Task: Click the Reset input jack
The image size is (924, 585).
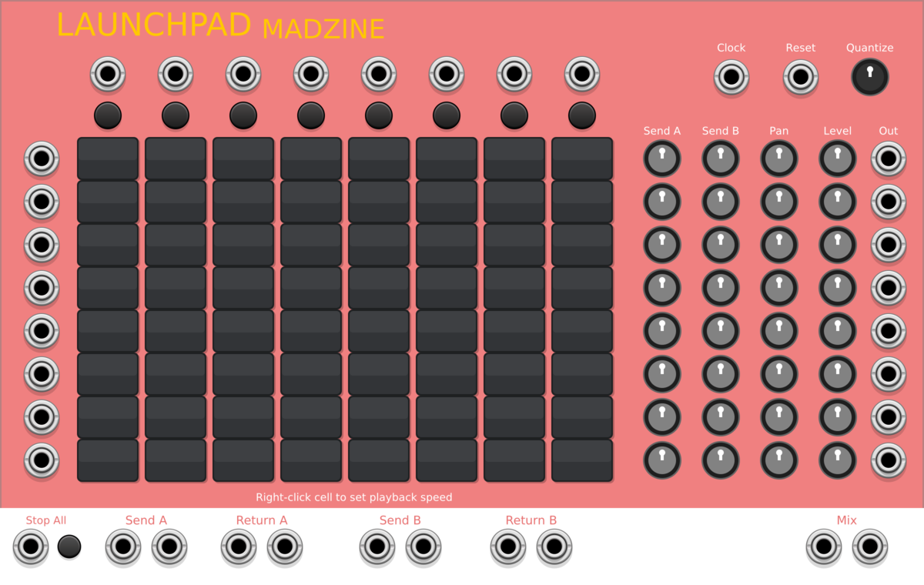Action: pyautogui.click(x=801, y=78)
